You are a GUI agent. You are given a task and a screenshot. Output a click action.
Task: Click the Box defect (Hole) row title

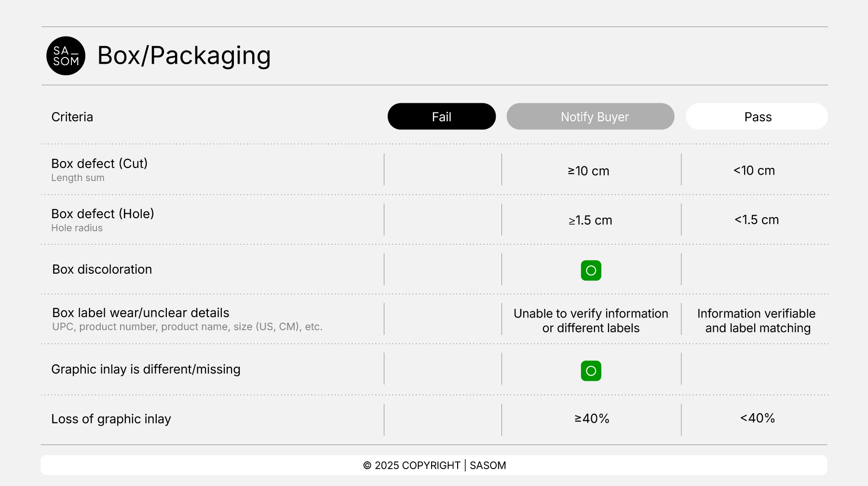[x=103, y=214]
